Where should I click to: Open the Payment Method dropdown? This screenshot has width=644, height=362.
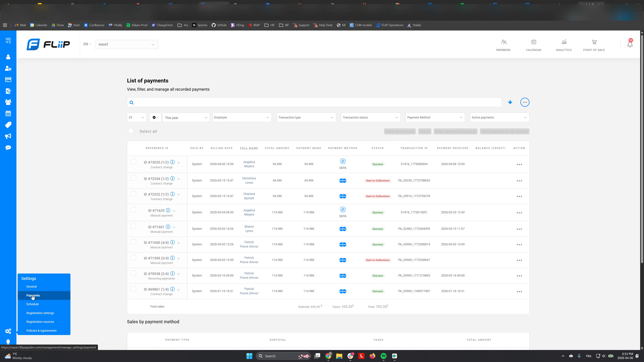(x=435, y=117)
